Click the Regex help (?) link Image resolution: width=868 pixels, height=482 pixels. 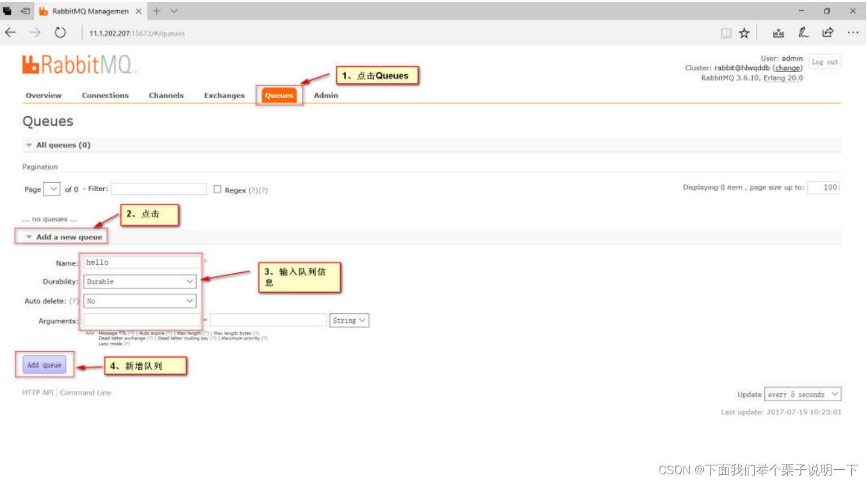coord(253,190)
